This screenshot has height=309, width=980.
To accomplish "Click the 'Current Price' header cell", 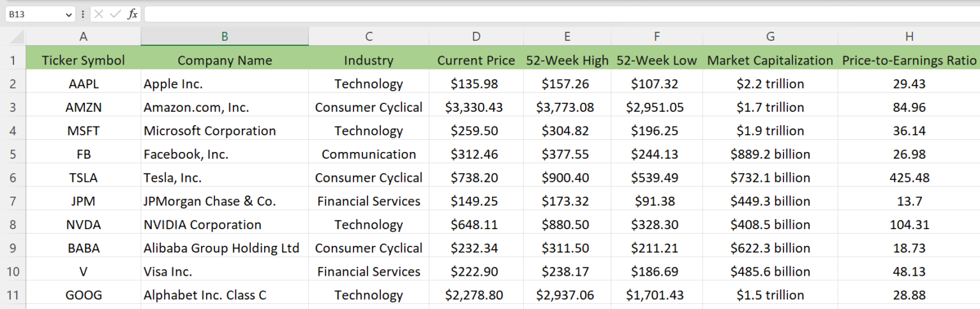I will click(476, 61).
